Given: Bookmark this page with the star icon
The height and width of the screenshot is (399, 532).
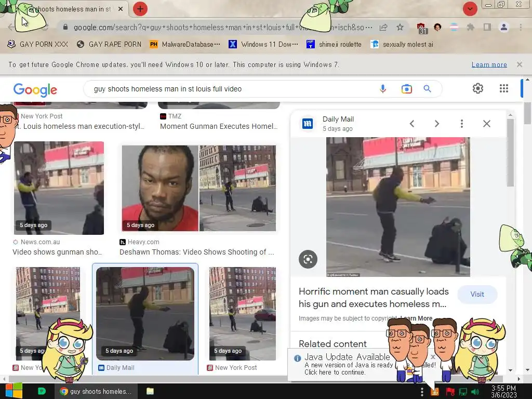Looking at the screenshot, I should [400, 27].
